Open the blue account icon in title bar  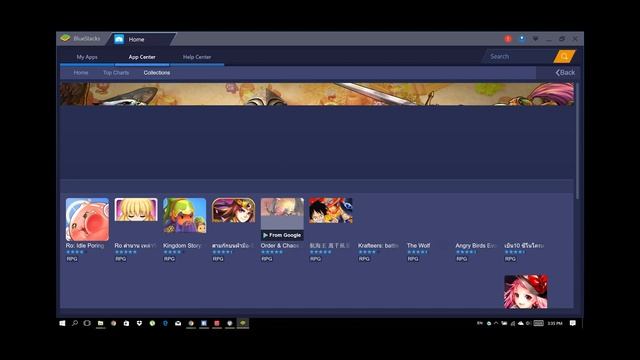pos(522,39)
